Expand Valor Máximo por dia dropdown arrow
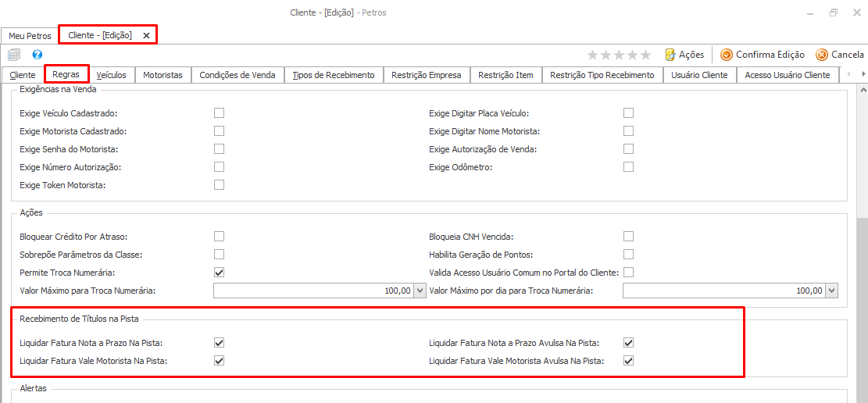Screen dimensions: 868x403 coord(832,290)
